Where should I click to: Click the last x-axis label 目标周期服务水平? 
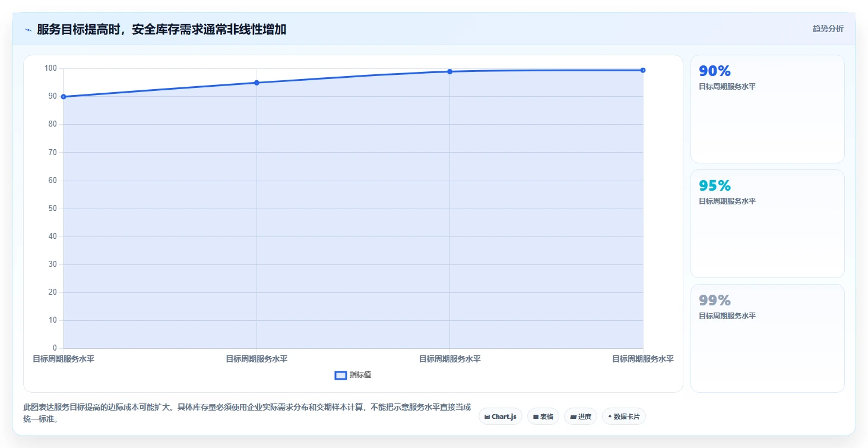pyautogui.click(x=643, y=359)
